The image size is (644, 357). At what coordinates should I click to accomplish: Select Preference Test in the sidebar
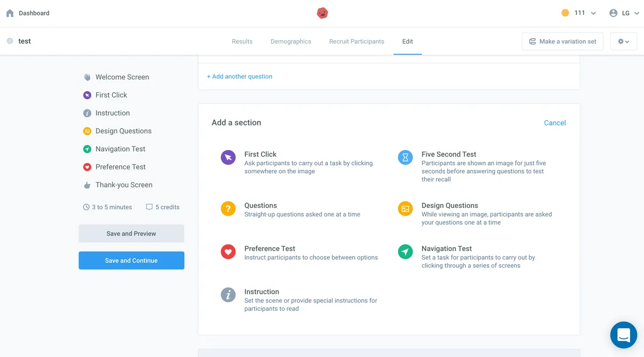point(121,167)
